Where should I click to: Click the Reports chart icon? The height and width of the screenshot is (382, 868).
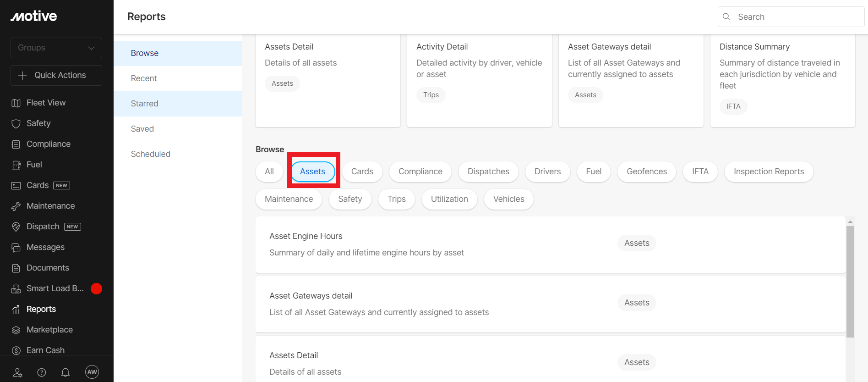tap(16, 309)
